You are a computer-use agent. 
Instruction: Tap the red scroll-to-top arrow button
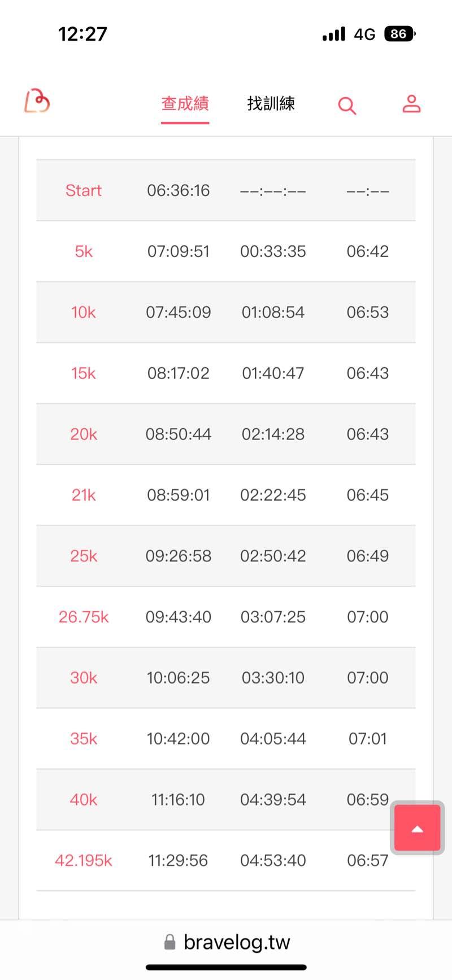coord(417,827)
